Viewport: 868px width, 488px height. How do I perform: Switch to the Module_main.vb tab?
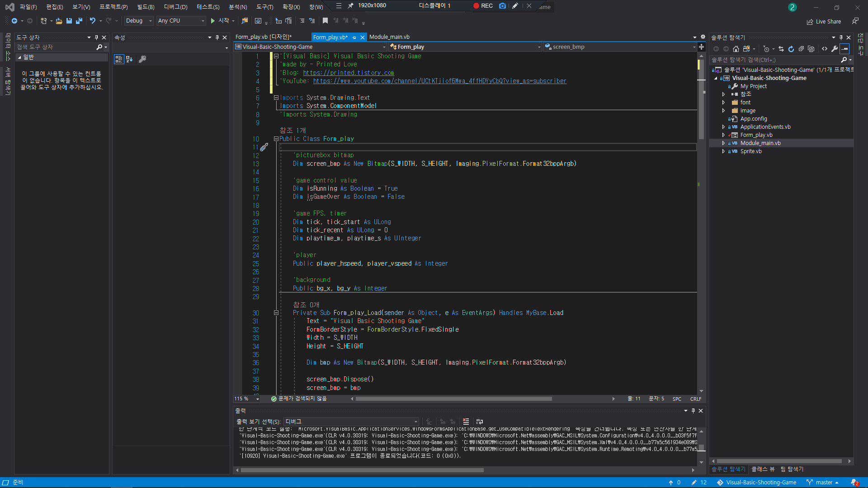tap(389, 37)
